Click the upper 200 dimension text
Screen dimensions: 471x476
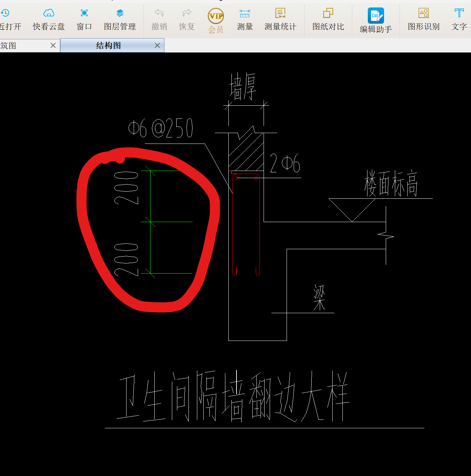126,188
